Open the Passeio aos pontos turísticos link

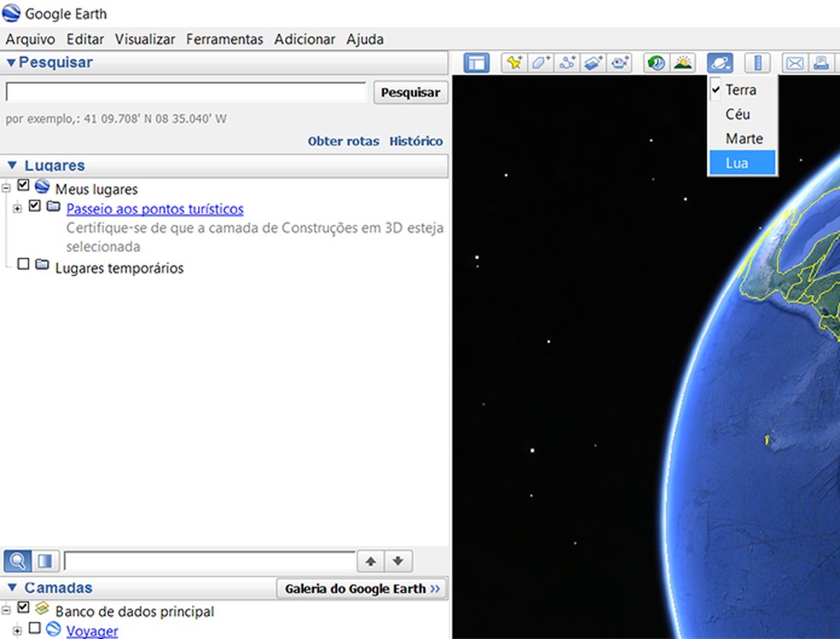155,209
